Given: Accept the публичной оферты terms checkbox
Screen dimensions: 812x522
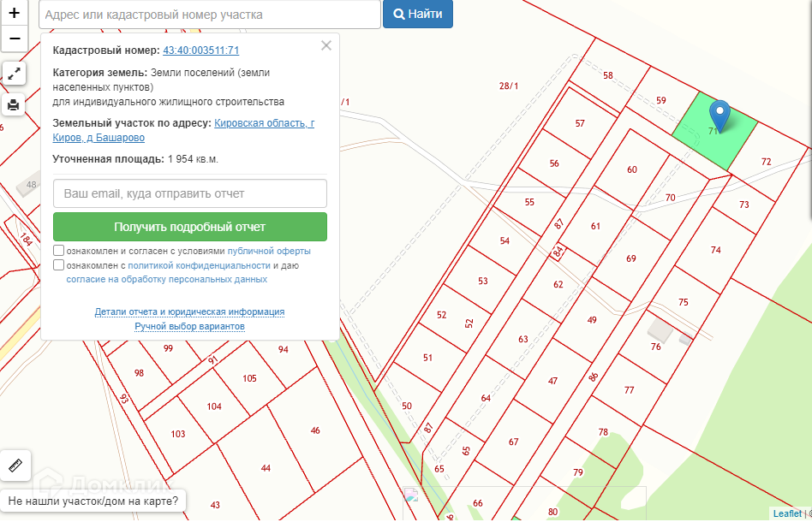Looking at the screenshot, I should coord(58,251).
